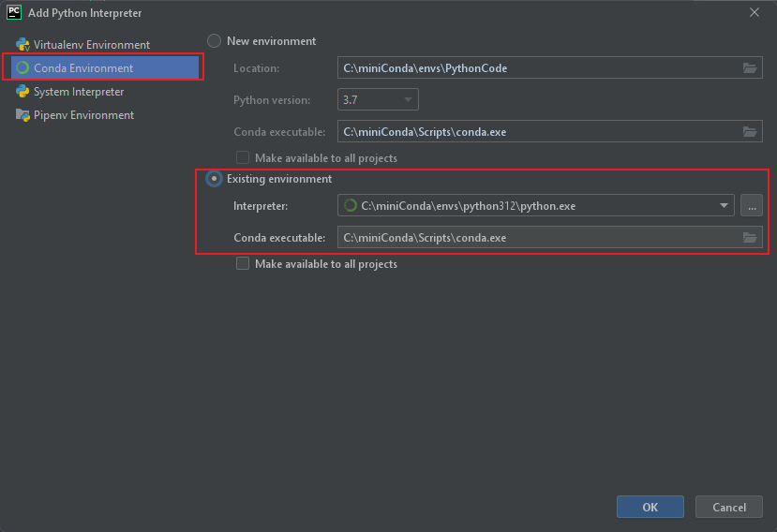
Task: Switch to Pipenv Environment option
Action: pyautogui.click(x=83, y=115)
